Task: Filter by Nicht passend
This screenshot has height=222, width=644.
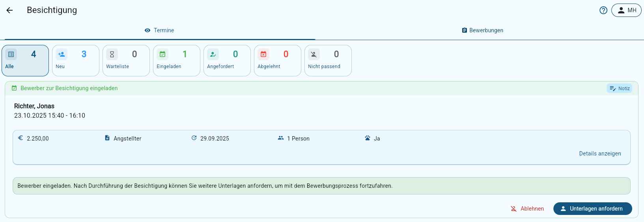Action: click(328, 61)
